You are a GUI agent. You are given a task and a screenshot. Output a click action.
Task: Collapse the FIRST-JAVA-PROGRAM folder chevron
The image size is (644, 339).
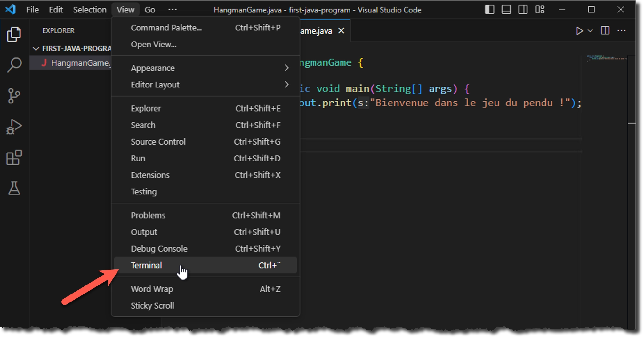[36, 49]
